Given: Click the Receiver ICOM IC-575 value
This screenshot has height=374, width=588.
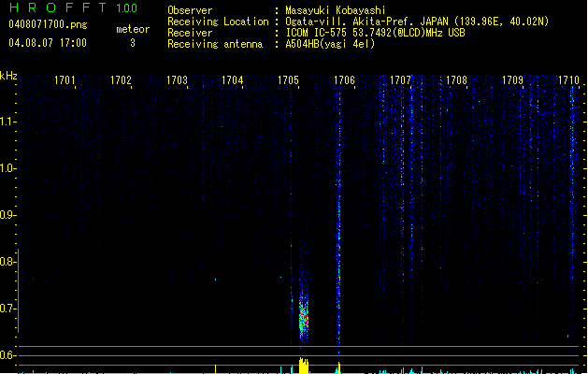Looking at the screenshot, I should pyautogui.click(x=375, y=33).
